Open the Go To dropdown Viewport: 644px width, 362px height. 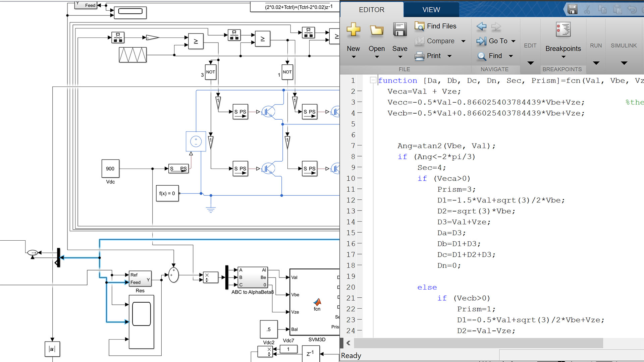[x=513, y=41]
